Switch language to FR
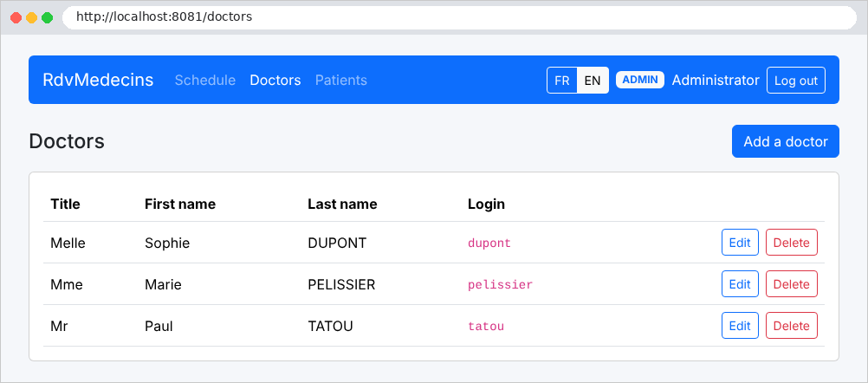This screenshot has height=383, width=868. (x=562, y=81)
